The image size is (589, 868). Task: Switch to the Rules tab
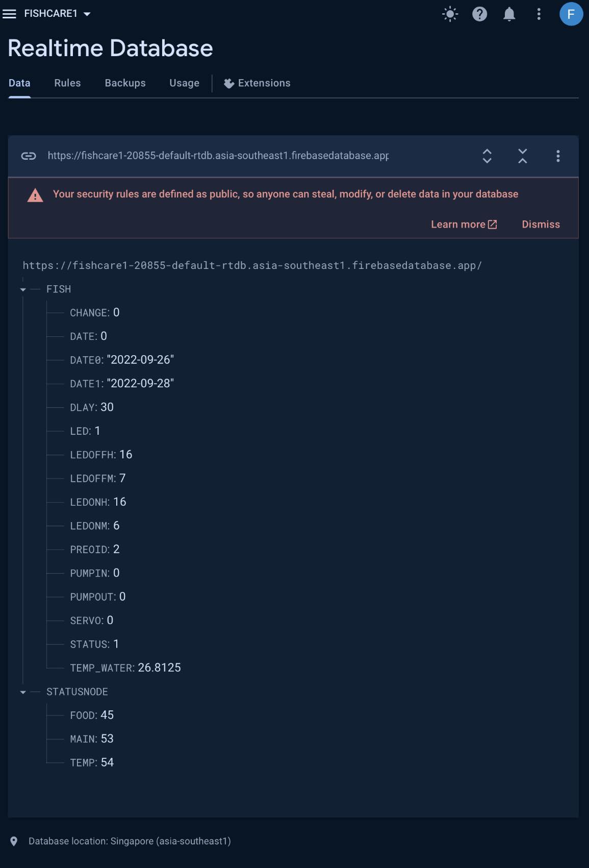coord(67,83)
